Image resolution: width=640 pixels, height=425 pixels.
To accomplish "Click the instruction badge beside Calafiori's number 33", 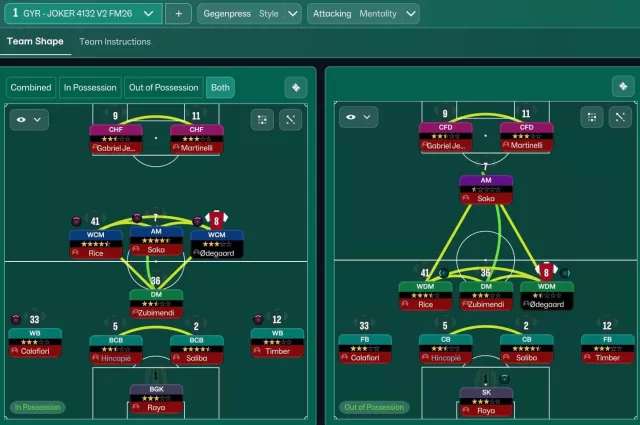I will [16, 319].
